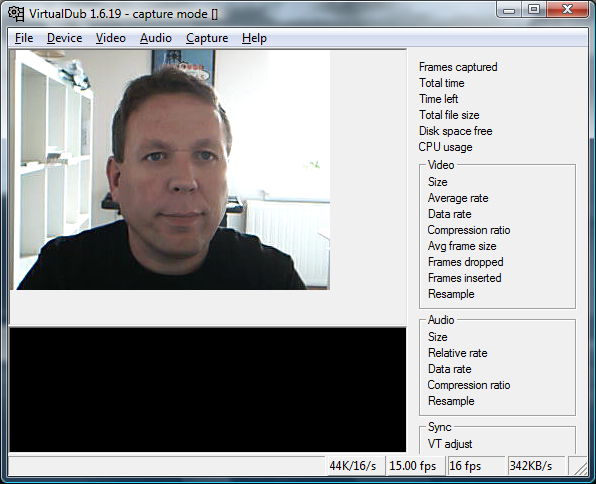Open the Help menu

click(x=254, y=38)
